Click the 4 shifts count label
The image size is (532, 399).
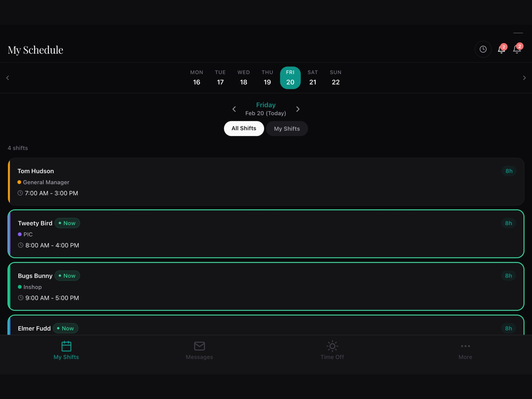(x=18, y=148)
